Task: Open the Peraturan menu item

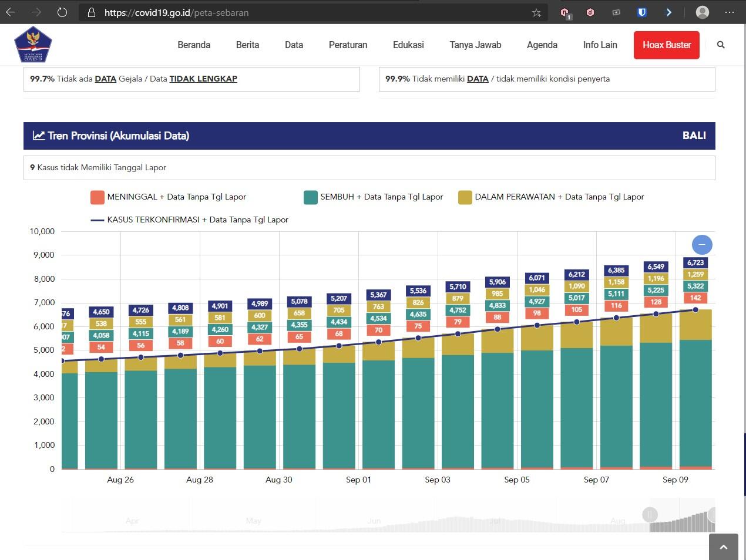Action: [x=348, y=45]
